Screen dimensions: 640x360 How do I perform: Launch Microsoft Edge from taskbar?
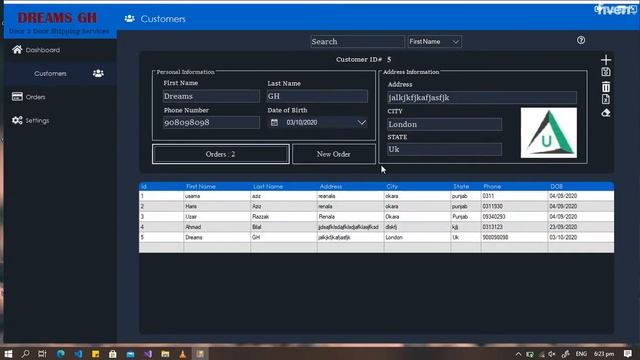click(61, 354)
